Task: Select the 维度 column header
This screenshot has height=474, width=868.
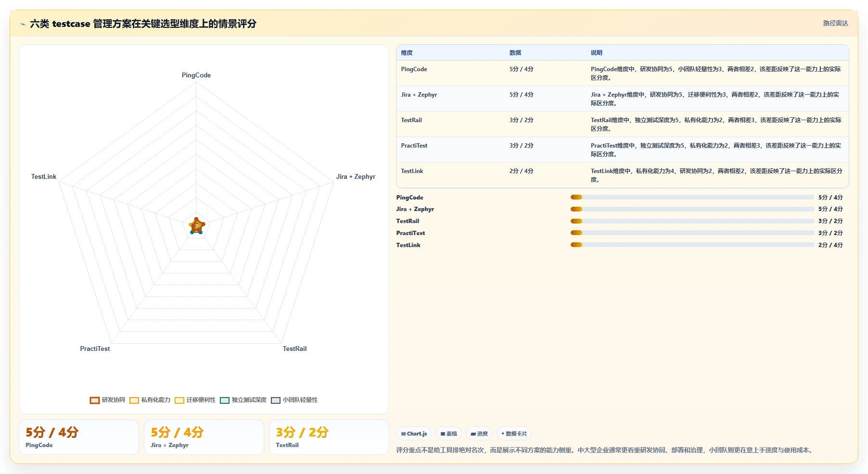Action: [407, 53]
